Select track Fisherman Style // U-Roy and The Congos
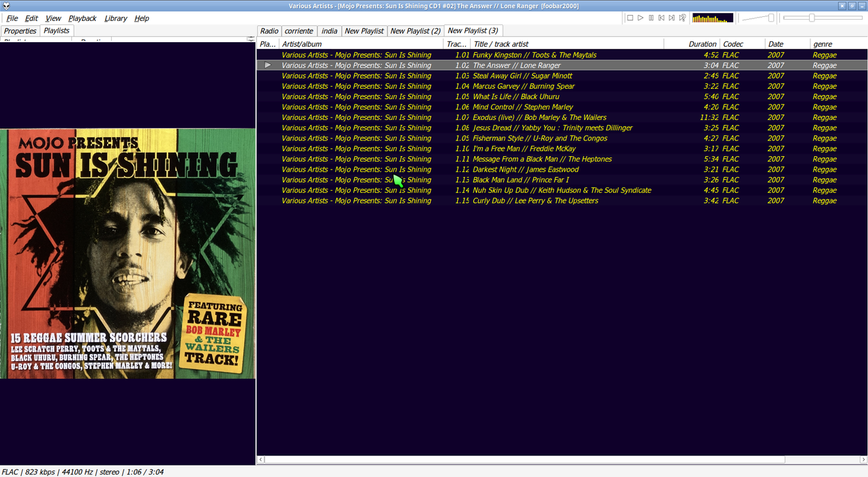This screenshot has width=868, height=477. [561, 138]
